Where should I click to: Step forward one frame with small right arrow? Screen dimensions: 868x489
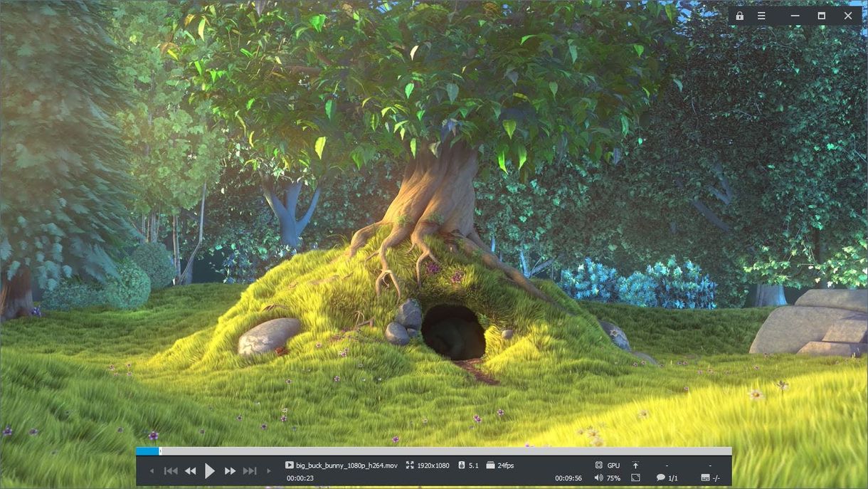269,470
